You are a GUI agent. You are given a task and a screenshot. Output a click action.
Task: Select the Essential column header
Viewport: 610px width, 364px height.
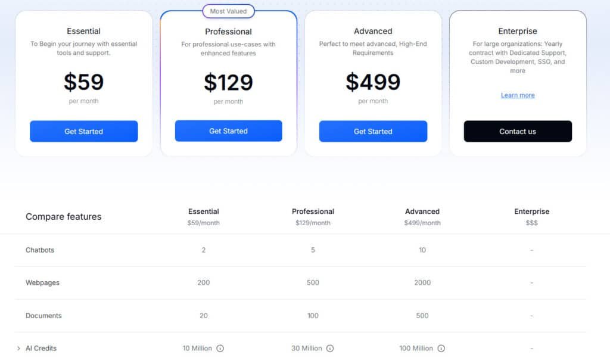[204, 216]
